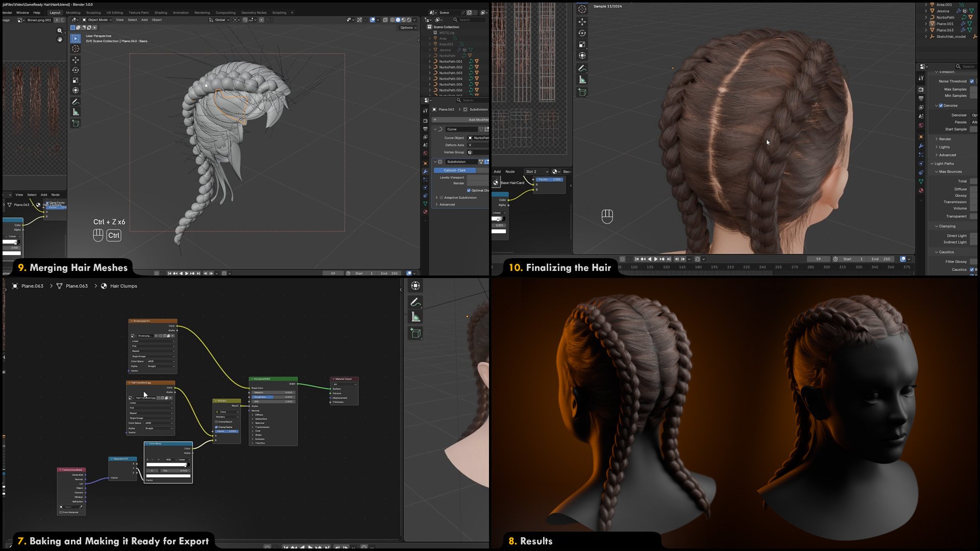The width and height of the screenshot is (980, 551).
Task: Switch to the Shading workspace tab
Action: [160, 13]
